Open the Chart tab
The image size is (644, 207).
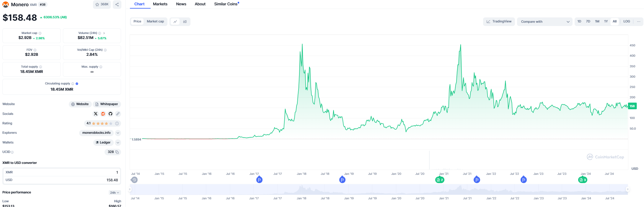click(x=139, y=4)
